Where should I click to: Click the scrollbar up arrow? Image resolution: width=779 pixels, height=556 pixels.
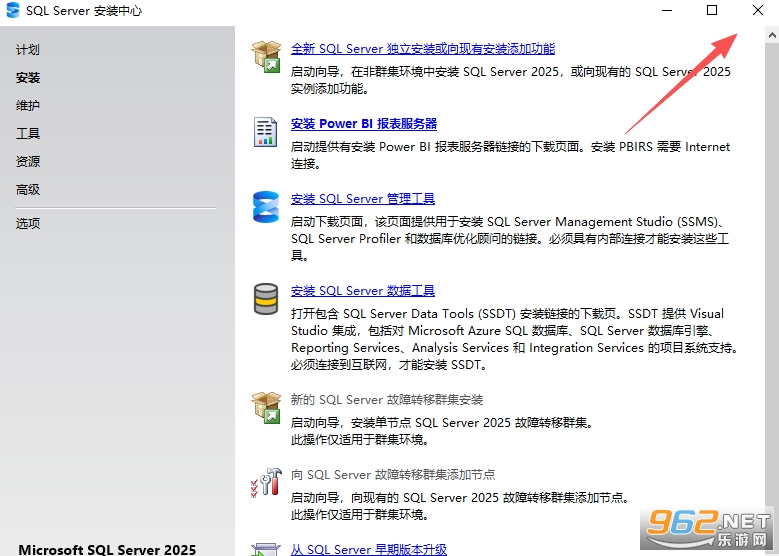click(772, 35)
